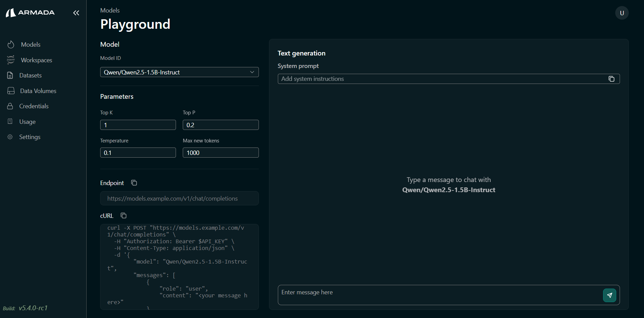Screen dimensions: 644x318
Task: Click the Armada logo
Action: [x=30, y=13]
